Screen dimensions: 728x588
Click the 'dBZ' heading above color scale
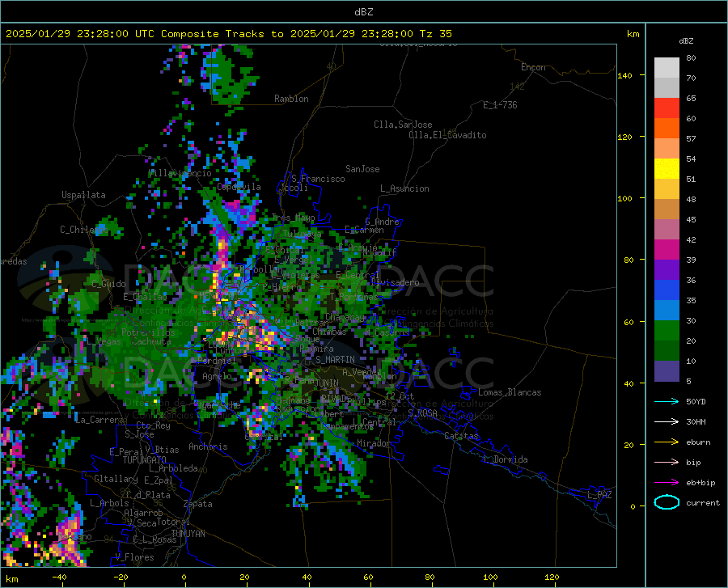(686, 40)
